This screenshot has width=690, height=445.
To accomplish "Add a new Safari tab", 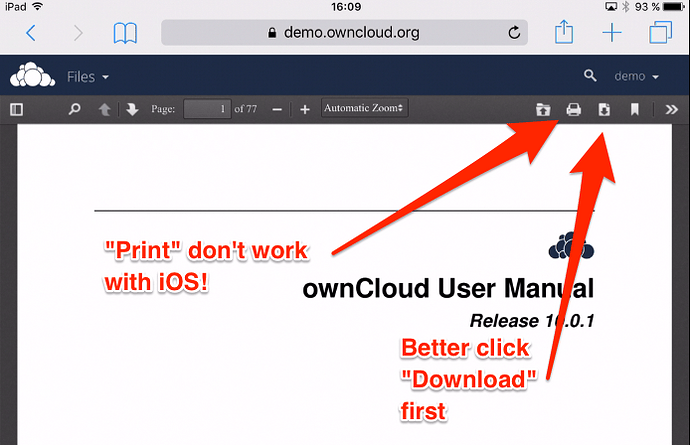I will pyautogui.click(x=612, y=33).
